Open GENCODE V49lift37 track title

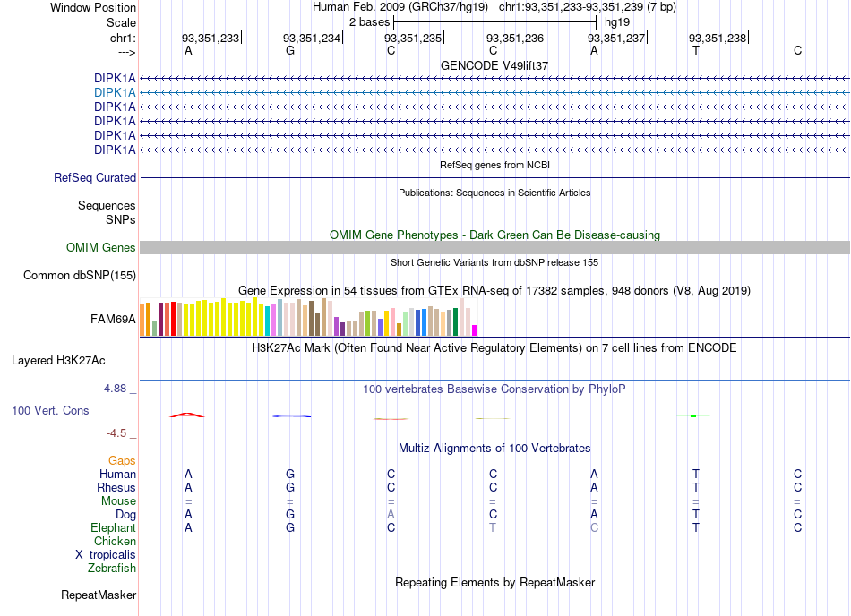(494, 65)
